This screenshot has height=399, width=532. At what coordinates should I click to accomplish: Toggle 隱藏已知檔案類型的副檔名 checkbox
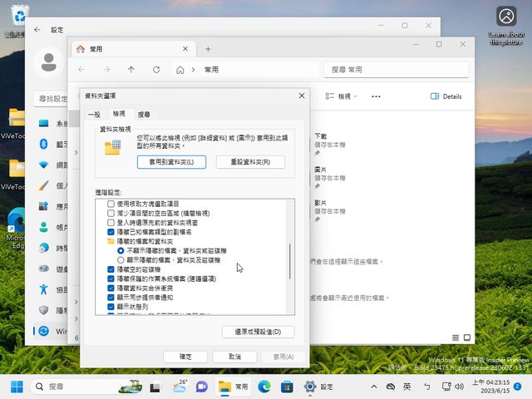click(x=111, y=232)
